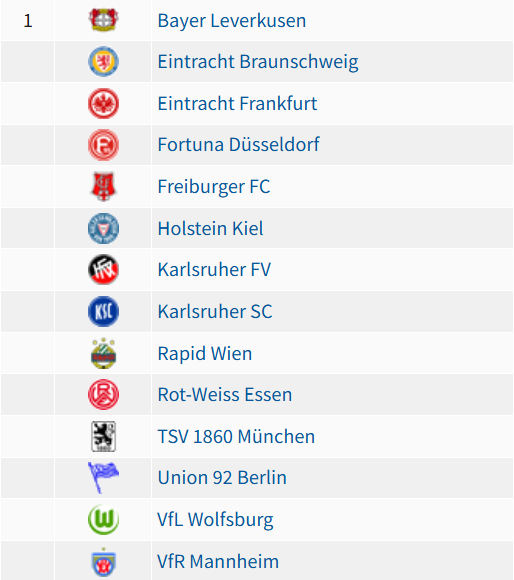Click the Karlsruher FV black-red crest
This screenshot has height=580, width=514.
(x=104, y=270)
